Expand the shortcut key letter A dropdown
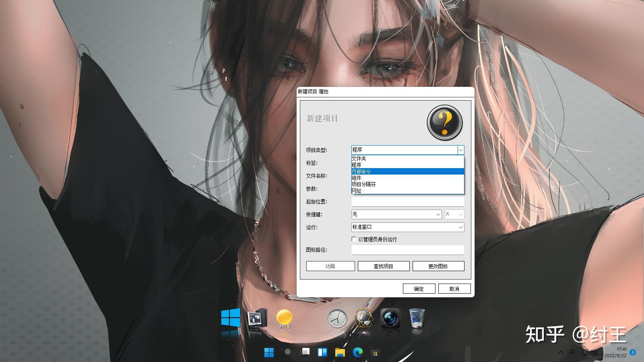The image size is (644, 362). [x=454, y=214]
